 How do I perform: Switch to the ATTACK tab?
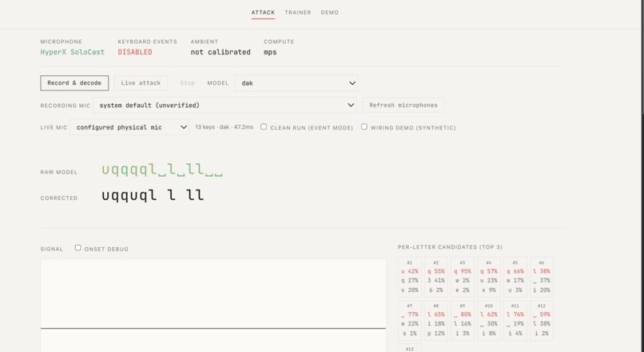coord(263,12)
